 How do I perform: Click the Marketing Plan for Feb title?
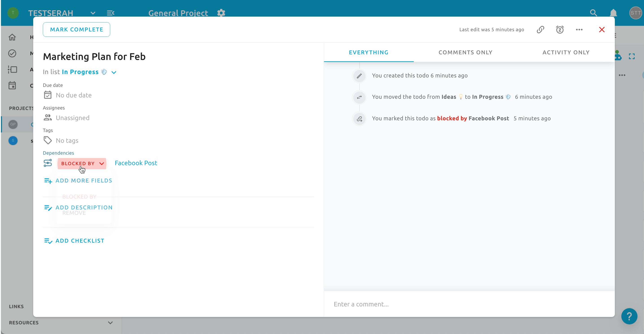click(x=94, y=57)
